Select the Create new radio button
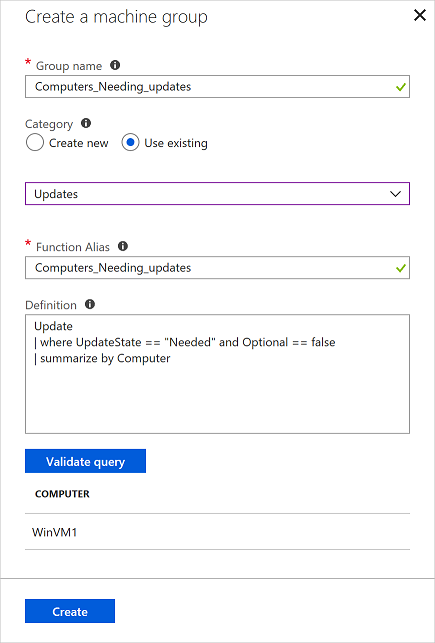The height and width of the screenshot is (643, 435). point(34,143)
